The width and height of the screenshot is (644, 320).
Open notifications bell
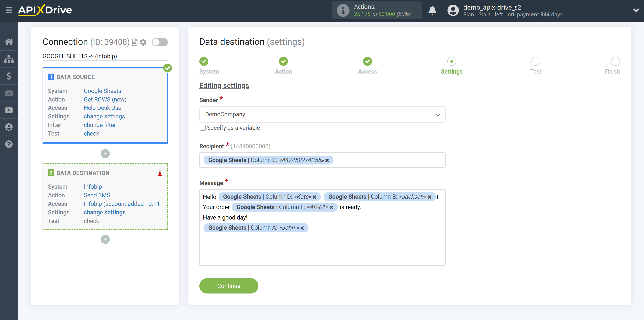[x=432, y=11]
